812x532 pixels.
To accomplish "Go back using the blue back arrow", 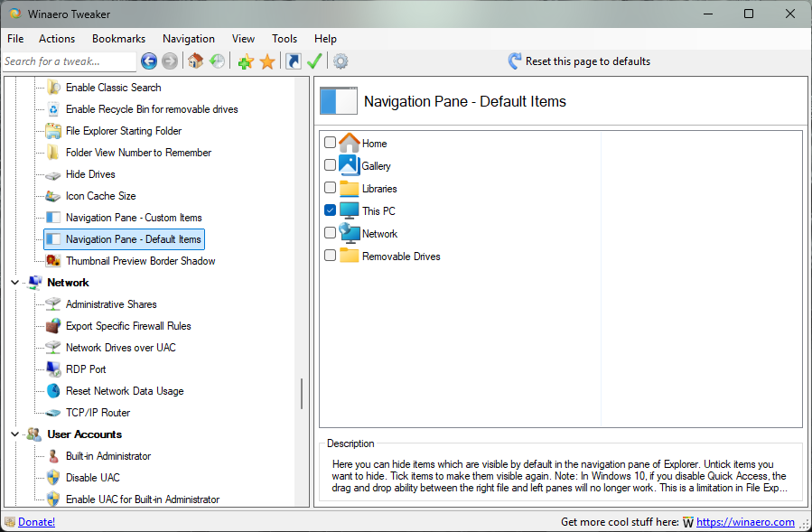I will coord(149,61).
